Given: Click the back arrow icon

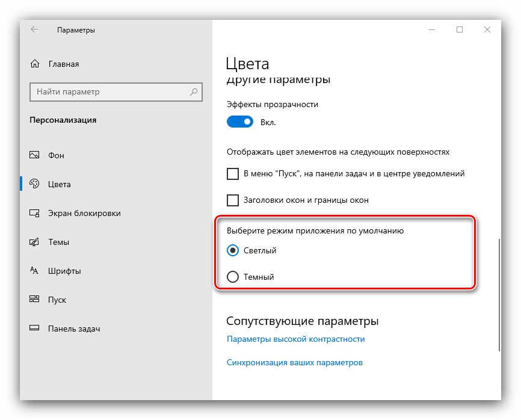Looking at the screenshot, I should tap(34, 29).
